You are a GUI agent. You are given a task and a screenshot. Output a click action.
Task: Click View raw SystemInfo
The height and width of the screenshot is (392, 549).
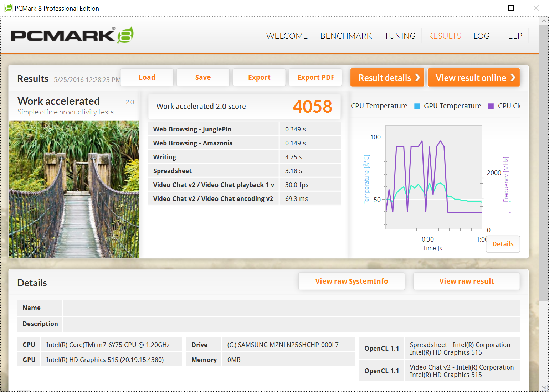point(352,281)
